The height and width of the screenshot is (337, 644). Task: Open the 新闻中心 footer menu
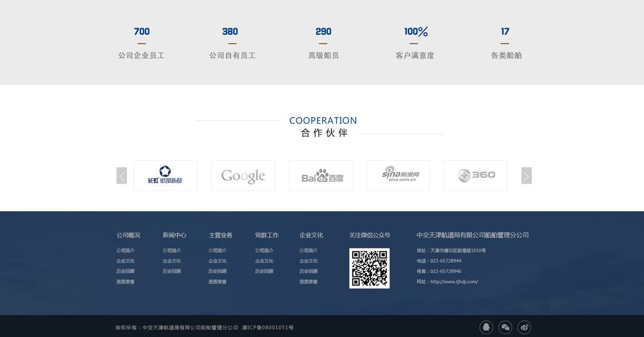(x=174, y=234)
